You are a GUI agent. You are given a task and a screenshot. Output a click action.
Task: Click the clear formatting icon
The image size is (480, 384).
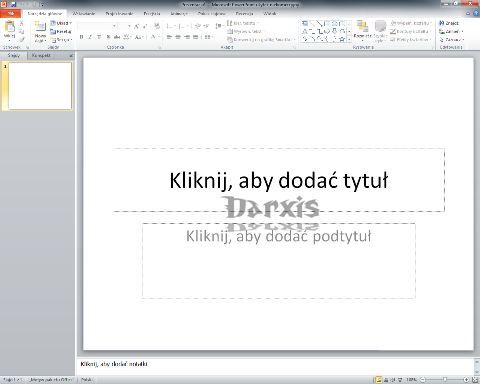[157, 26]
